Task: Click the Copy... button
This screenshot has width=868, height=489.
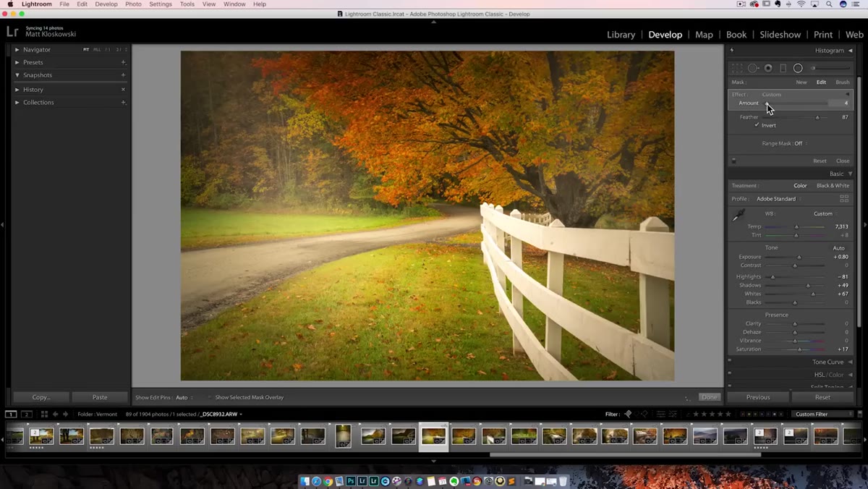Action: tap(41, 397)
